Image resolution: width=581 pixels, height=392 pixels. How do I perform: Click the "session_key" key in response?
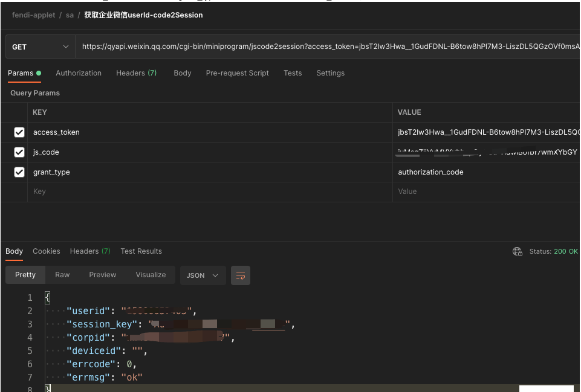coord(102,324)
